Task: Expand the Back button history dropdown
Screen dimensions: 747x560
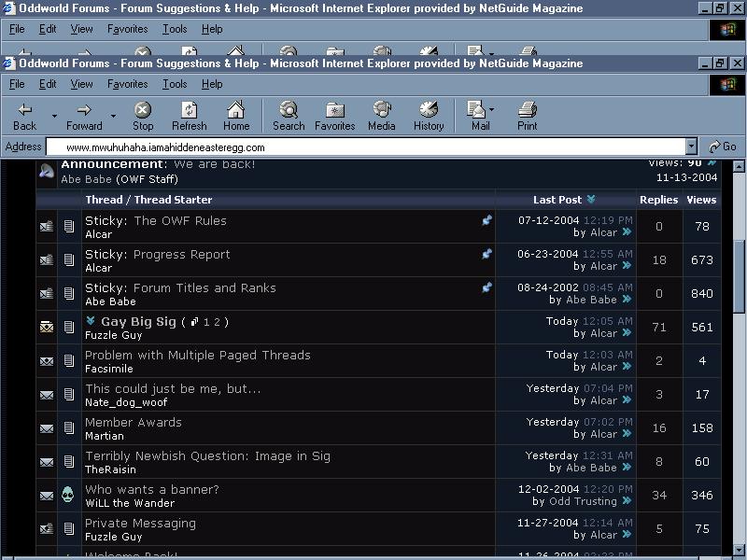Action: tap(54, 117)
